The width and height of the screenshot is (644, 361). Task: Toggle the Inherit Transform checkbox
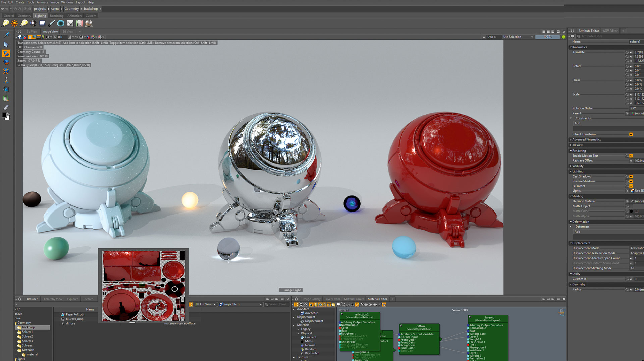[631, 134]
